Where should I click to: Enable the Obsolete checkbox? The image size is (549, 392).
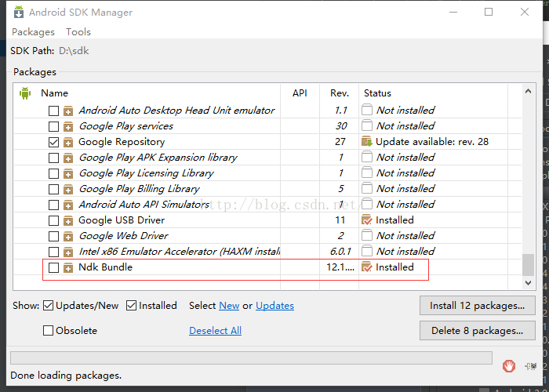pyautogui.click(x=49, y=330)
